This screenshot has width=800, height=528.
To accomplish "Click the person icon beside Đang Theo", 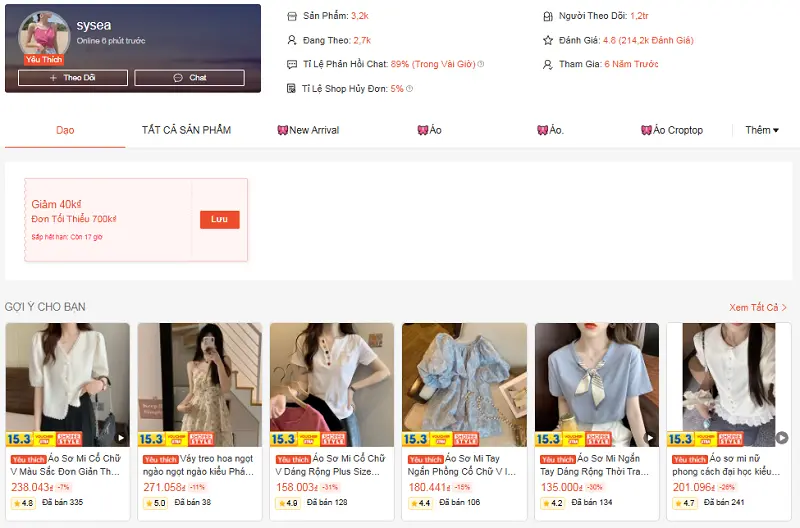I will click(x=292, y=40).
